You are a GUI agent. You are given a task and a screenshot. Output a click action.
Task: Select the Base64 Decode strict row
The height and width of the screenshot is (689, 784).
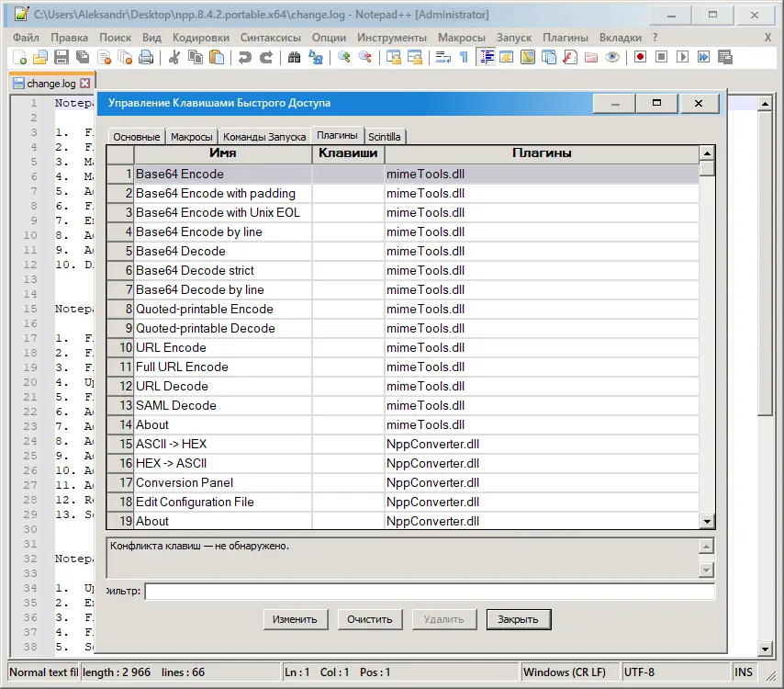(x=402, y=270)
